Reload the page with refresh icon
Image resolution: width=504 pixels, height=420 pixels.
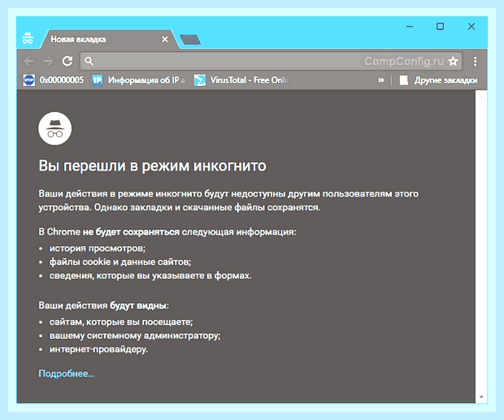click(x=67, y=61)
